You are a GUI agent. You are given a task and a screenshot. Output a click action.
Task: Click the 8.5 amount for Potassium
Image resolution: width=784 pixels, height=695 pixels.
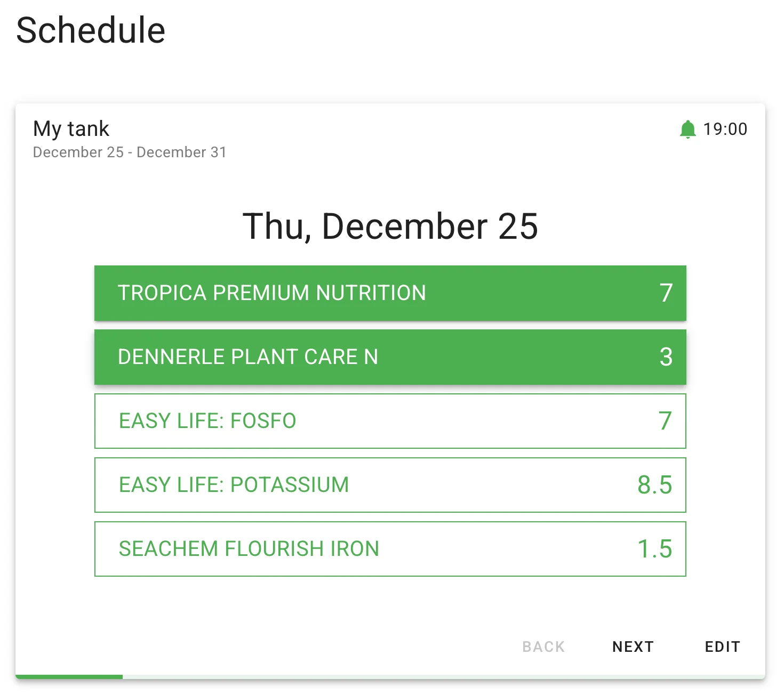coord(654,485)
